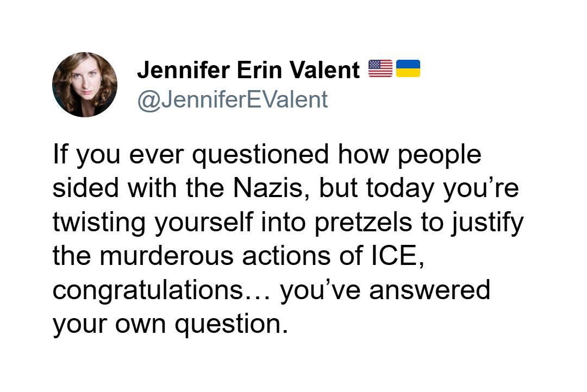Click the Ukraine flag emoji
The image size is (587, 392).
(408, 68)
